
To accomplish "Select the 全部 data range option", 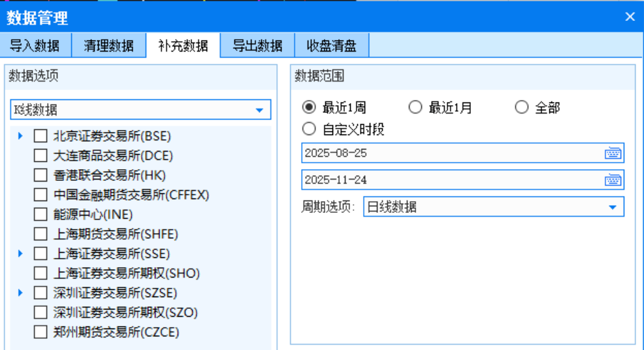I will 521,108.
